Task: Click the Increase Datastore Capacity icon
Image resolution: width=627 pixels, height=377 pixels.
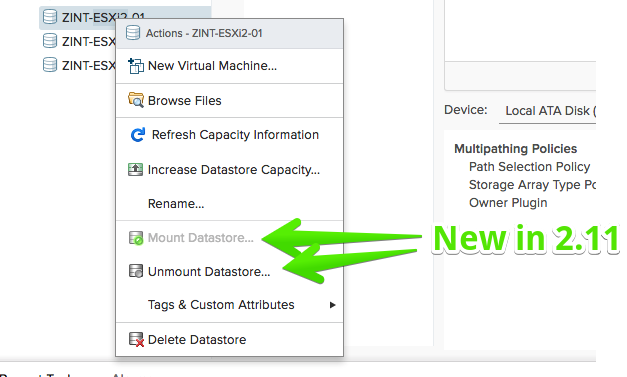Action: 135,170
